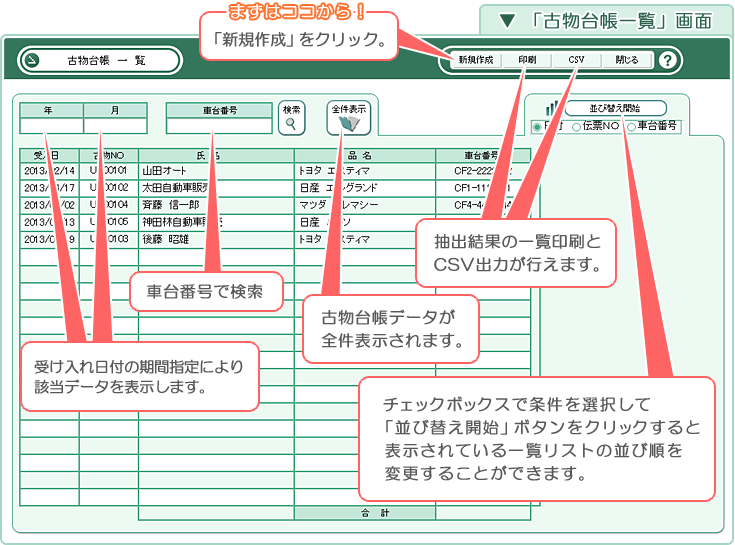The image size is (735, 545).
Task: Select the row for 山田オート
Action: pos(275,171)
